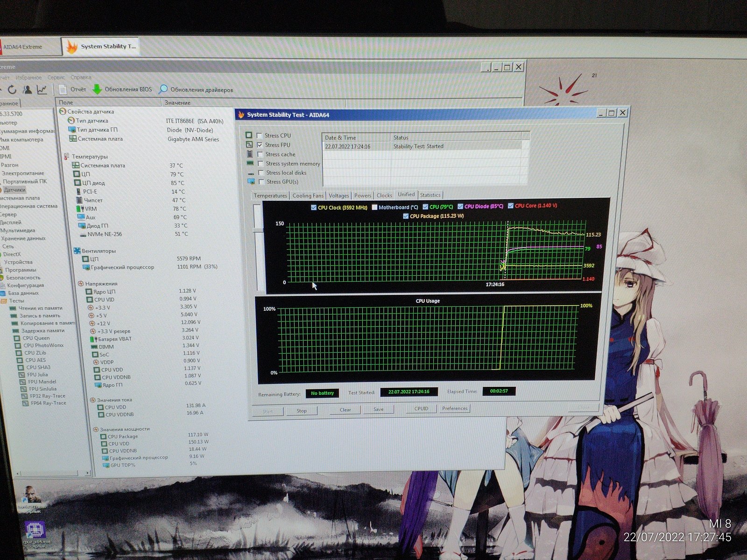The width and height of the screenshot is (747, 560).
Task: Enable the Motherboard (°C) graph checkbox
Action: coord(374,207)
